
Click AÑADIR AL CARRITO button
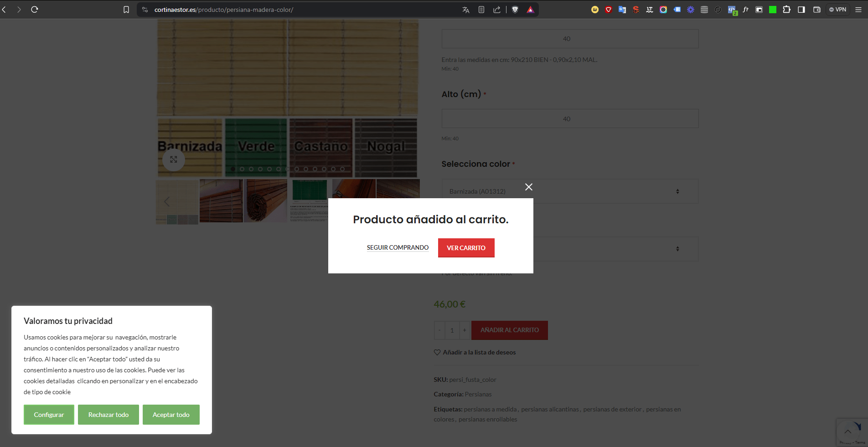coord(510,330)
